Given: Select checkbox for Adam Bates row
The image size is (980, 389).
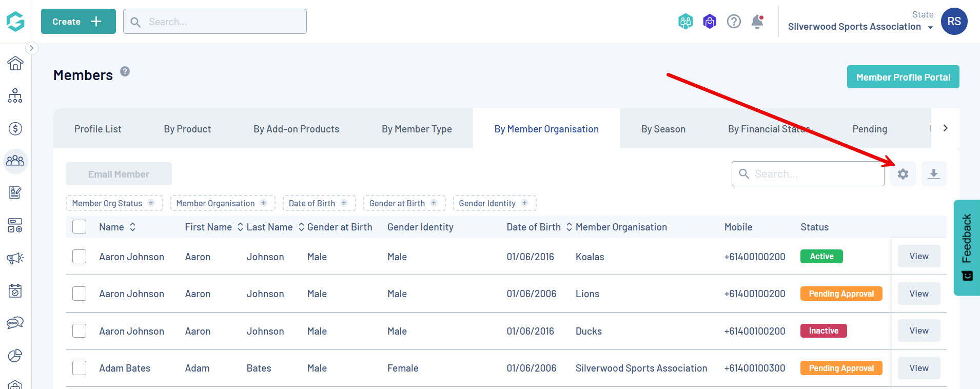Looking at the screenshot, I should point(80,368).
